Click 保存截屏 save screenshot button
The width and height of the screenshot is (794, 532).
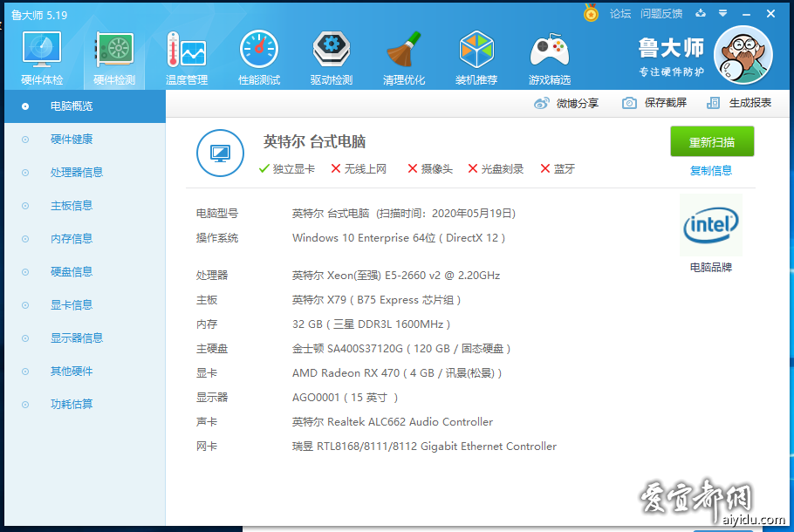pyautogui.click(x=655, y=103)
